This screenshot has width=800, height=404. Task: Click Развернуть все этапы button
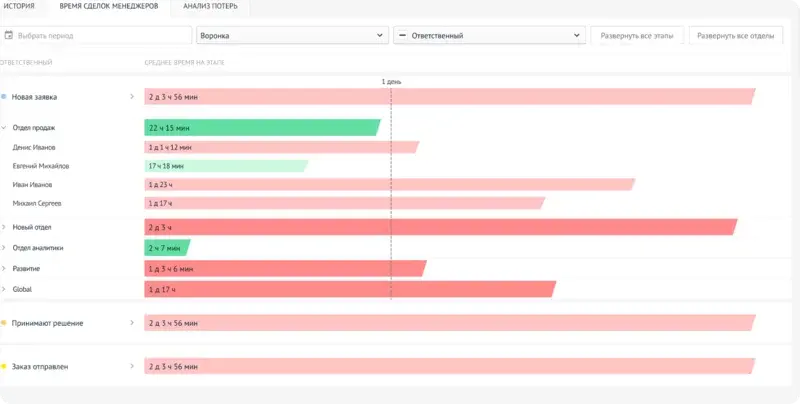click(637, 36)
